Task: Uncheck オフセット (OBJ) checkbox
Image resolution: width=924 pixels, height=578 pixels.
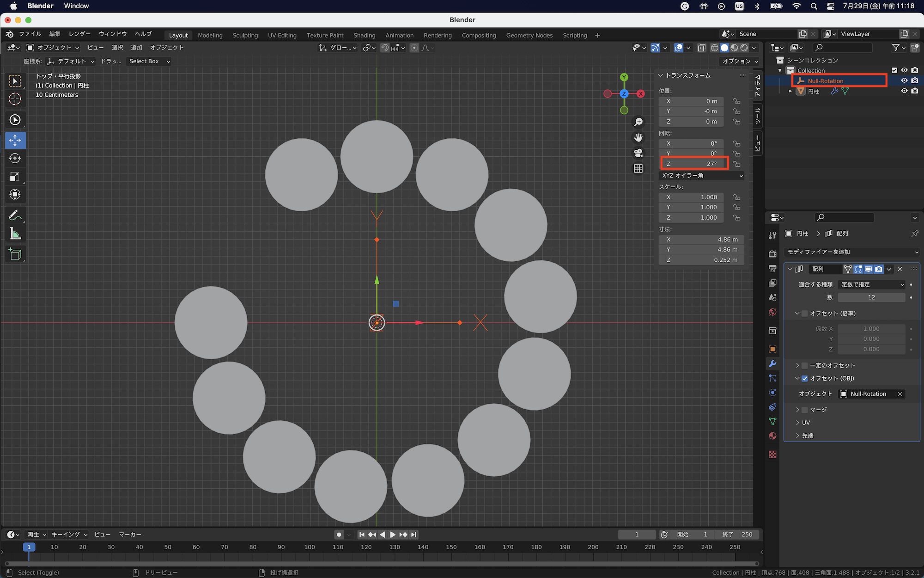Action: [805, 378]
